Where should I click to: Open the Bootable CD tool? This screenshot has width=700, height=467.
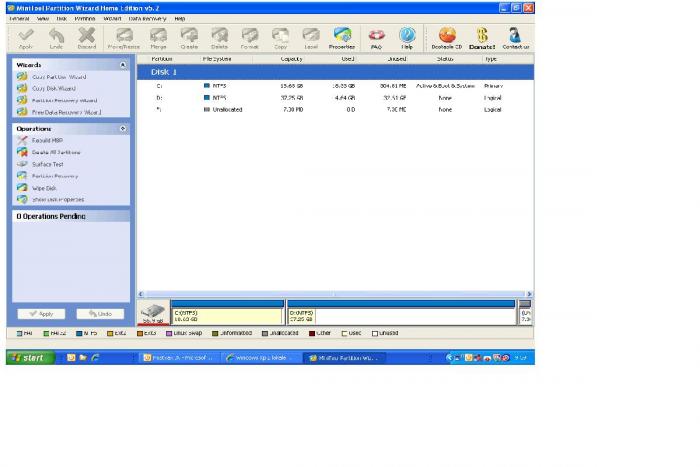click(x=446, y=38)
